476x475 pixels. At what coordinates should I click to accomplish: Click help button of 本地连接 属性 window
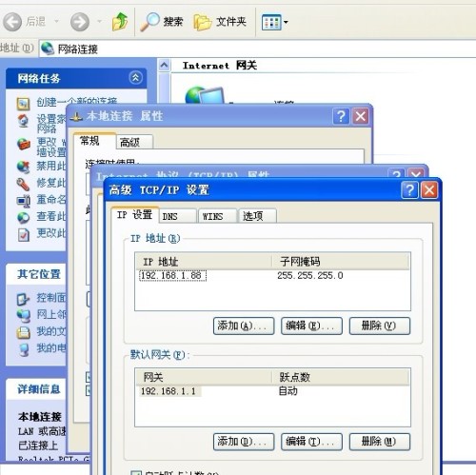click(341, 116)
